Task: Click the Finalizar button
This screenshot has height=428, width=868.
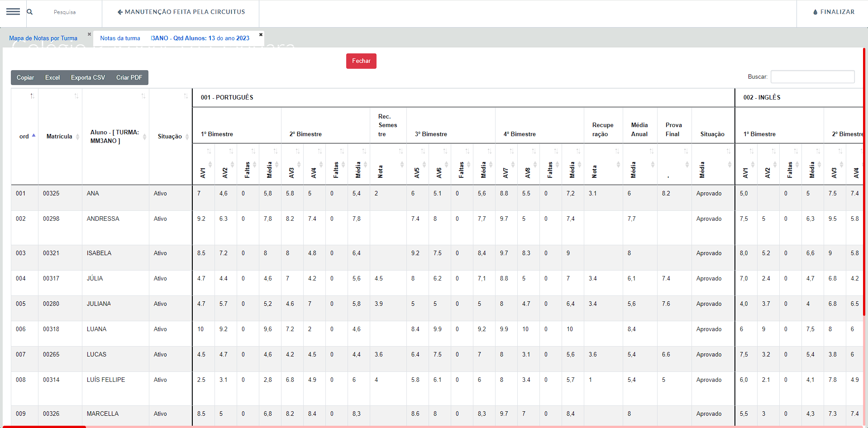Action: [834, 12]
